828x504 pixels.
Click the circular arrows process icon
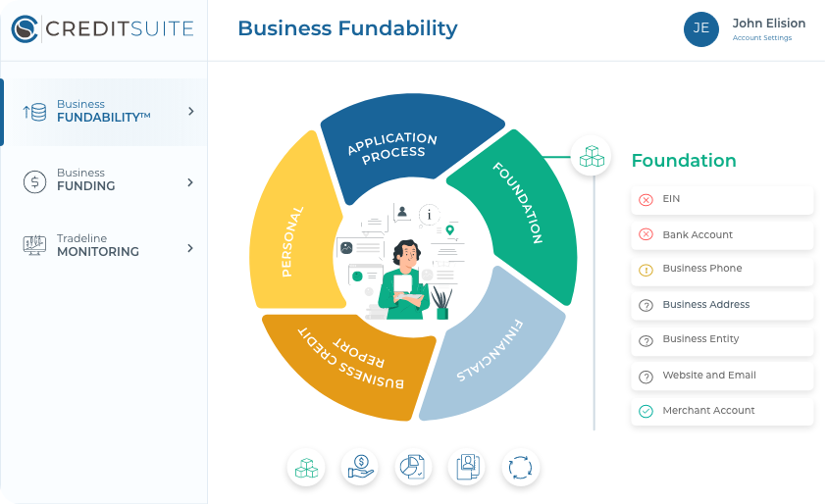[x=521, y=468]
